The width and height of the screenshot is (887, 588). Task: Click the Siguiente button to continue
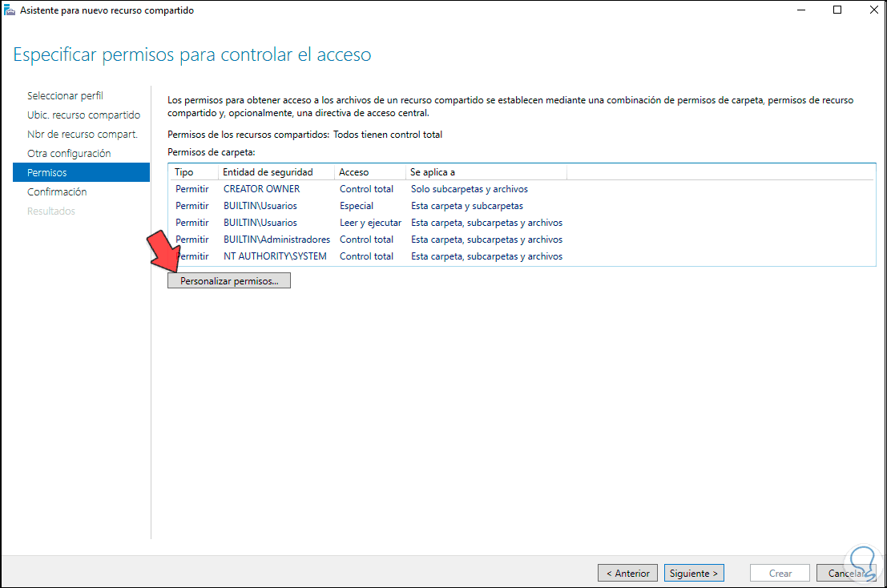693,573
